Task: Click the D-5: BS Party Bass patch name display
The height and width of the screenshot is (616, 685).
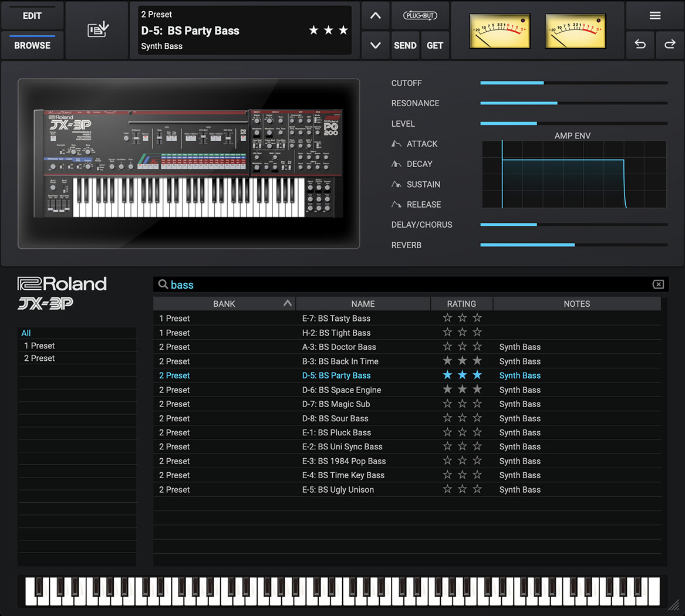Action: tap(190, 31)
